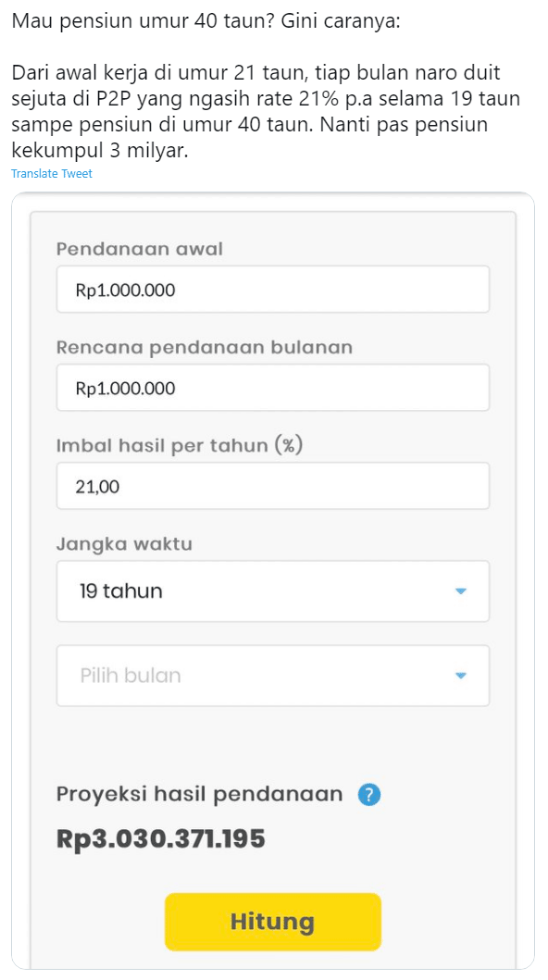Click the Translate Tweet link
The image size is (548, 980).
pyautogui.click(x=50, y=173)
